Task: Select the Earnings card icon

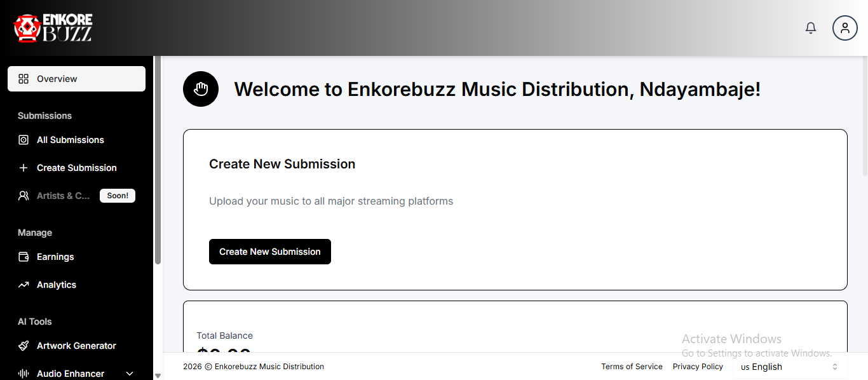Action: [24, 257]
